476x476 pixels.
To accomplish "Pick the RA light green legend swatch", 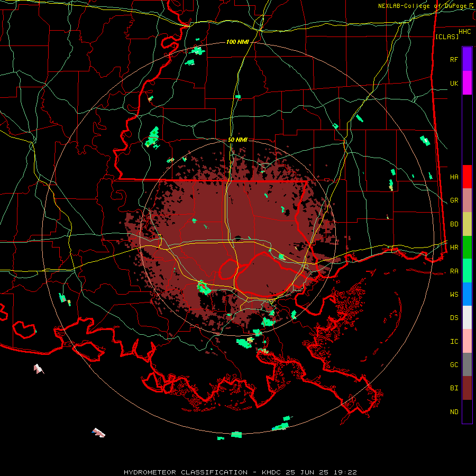I will pyautogui.click(x=467, y=271).
